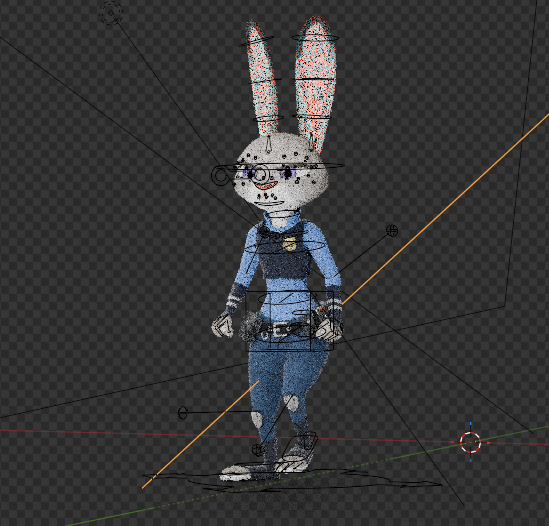This screenshot has width=549, height=526.
Task: Select the elbow pole target sphere near arm
Action: (392, 230)
